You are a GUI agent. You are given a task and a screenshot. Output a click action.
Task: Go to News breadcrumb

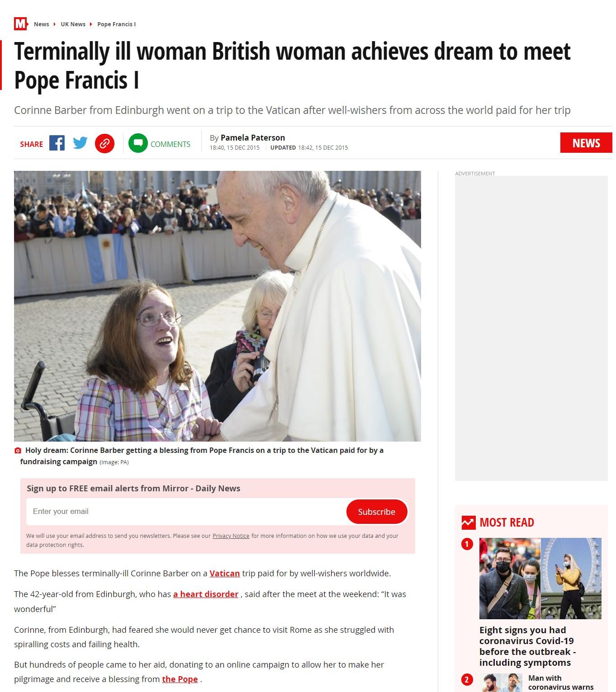pyautogui.click(x=42, y=24)
